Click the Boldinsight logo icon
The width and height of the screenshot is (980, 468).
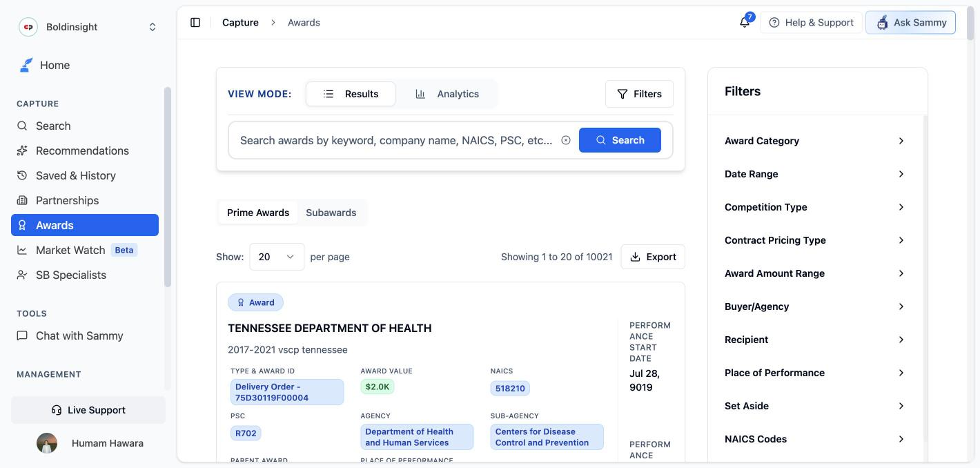click(x=28, y=27)
